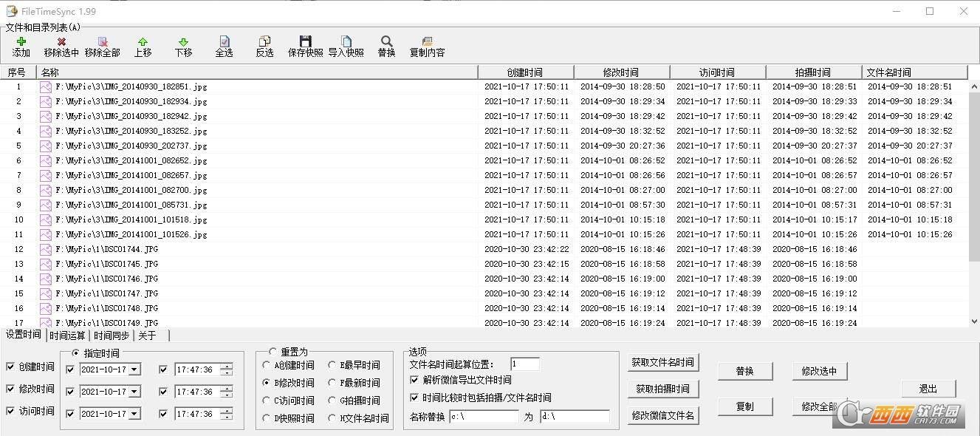The width and height of the screenshot is (980, 436).
Task: Click image icon of IMG_20141001_101518.jpg
Action: tap(46, 219)
